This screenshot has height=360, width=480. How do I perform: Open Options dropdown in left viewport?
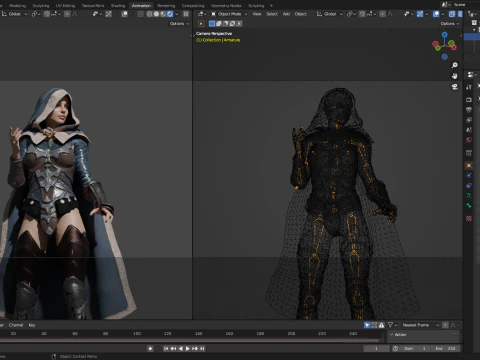coord(179,24)
